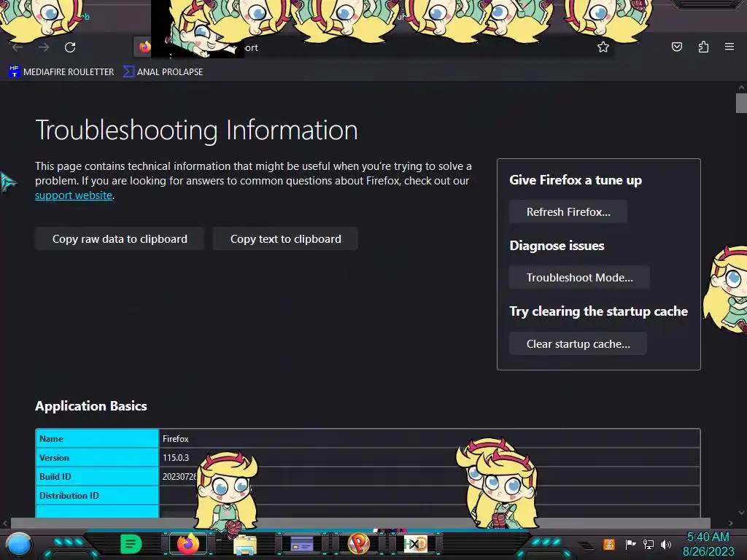Open the Extensions puzzle-piece icon
Image resolution: width=747 pixels, height=560 pixels.
[x=703, y=47]
